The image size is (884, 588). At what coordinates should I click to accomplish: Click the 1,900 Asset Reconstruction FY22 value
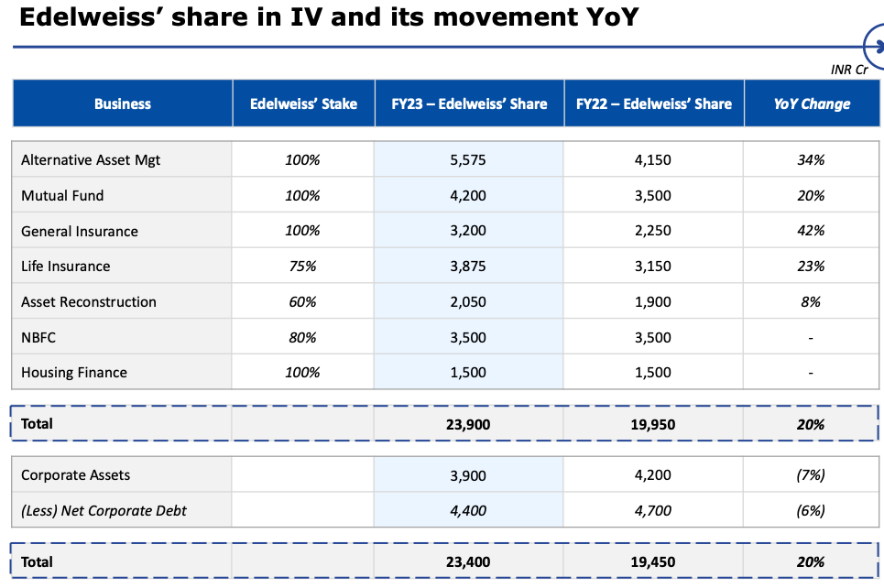[x=653, y=301]
